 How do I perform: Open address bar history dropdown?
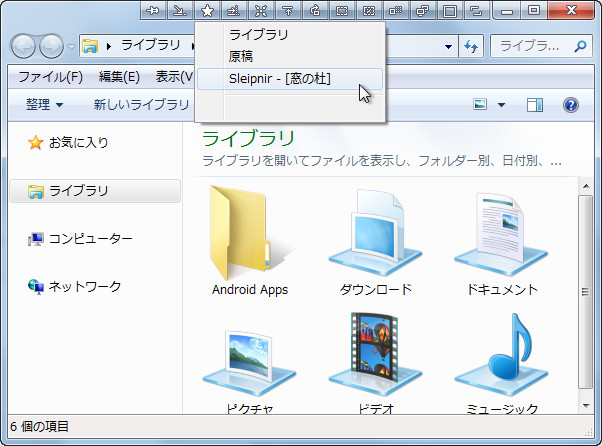click(448, 47)
